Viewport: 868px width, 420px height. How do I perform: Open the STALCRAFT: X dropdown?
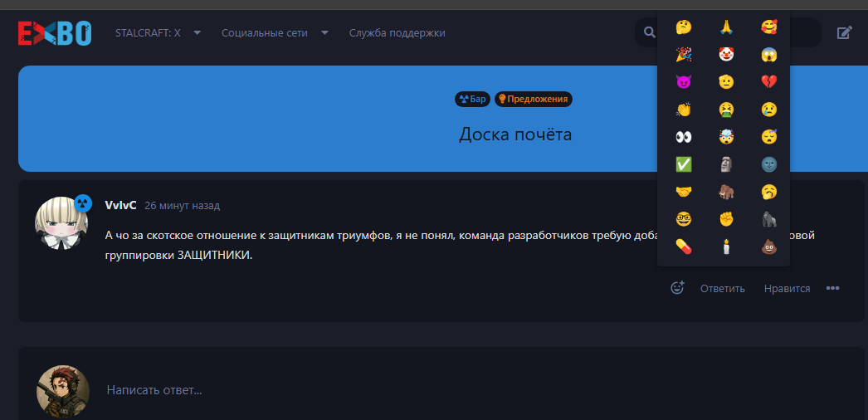point(158,32)
